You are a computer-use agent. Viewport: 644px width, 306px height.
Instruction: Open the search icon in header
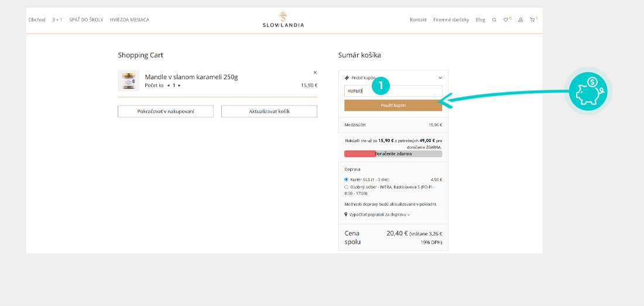[494, 20]
